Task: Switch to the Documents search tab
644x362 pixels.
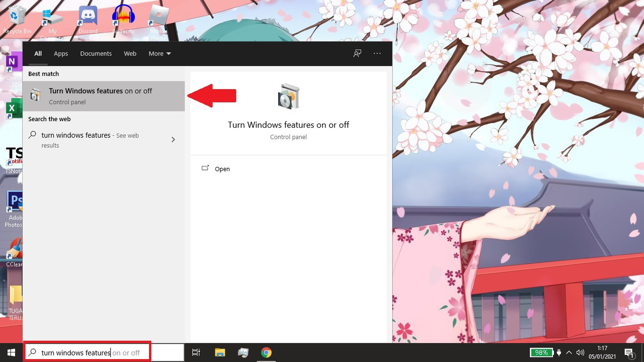Action: 96,53
